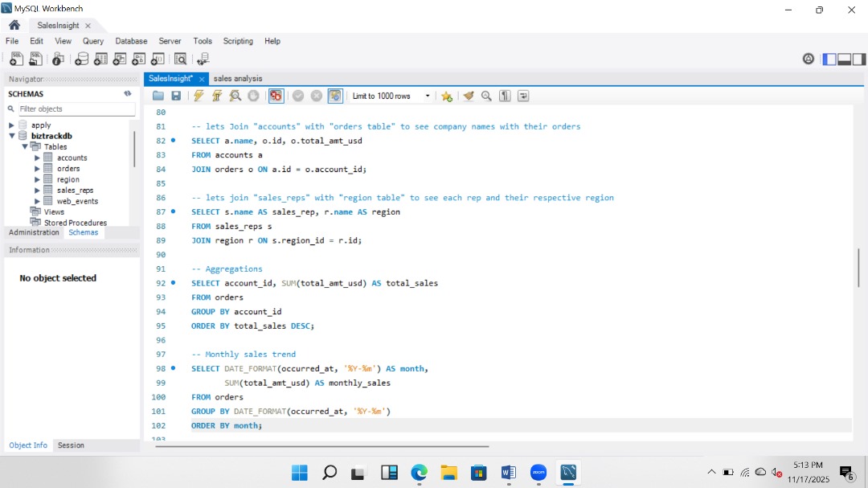Open settings gear icon at top right
The height and width of the screenshot is (488, 868).
pyautogui.click(x=809, y=59)
